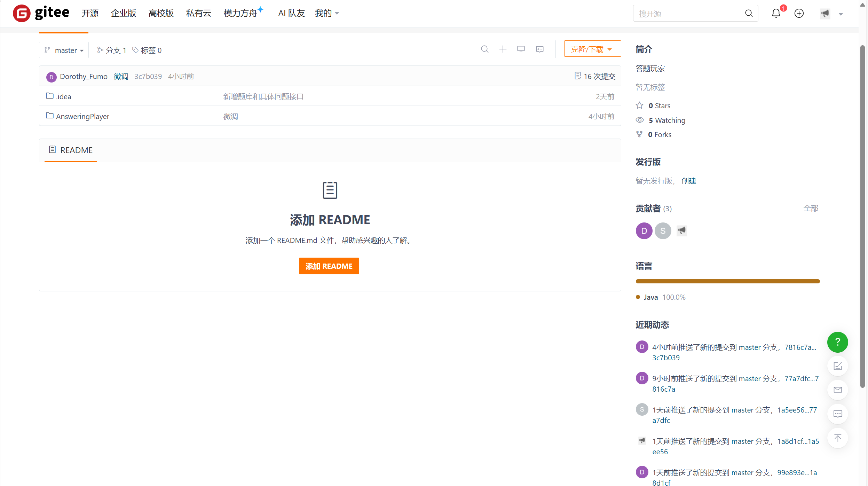
Task: Open the 克隆/下载 dropdown
Action: pos(592,49)
